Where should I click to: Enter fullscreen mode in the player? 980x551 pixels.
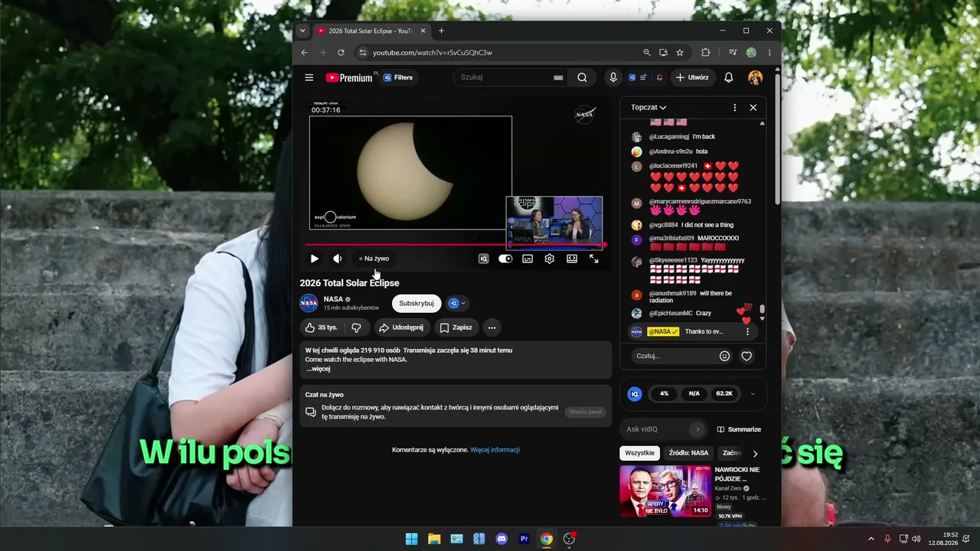(x=594, y=259)
